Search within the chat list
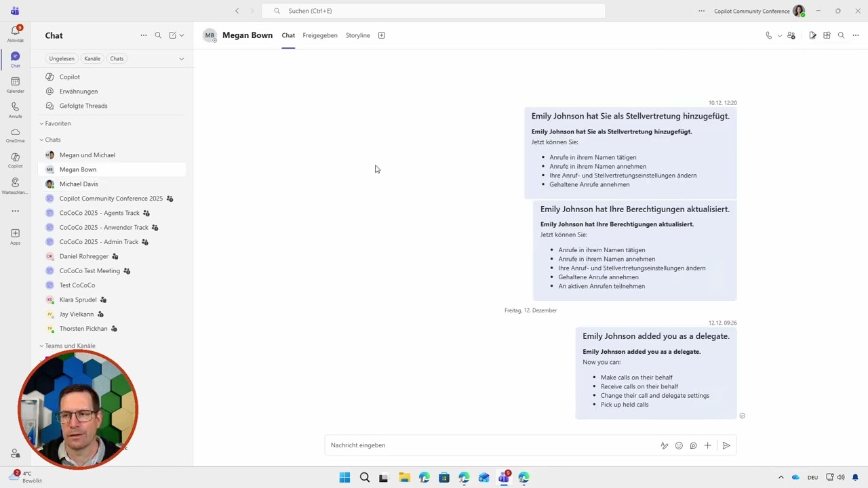Viewport: 868px width, 488px height. click(158, 35)
